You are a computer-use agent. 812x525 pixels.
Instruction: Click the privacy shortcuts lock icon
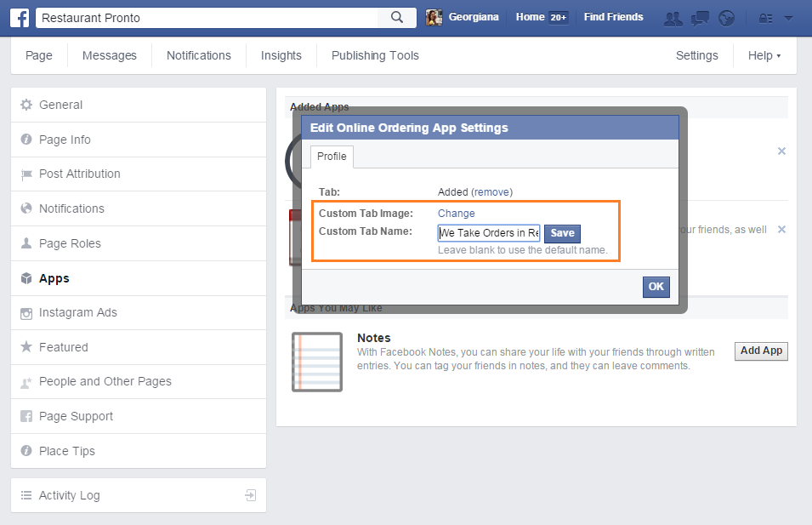[x=765, y=19]
